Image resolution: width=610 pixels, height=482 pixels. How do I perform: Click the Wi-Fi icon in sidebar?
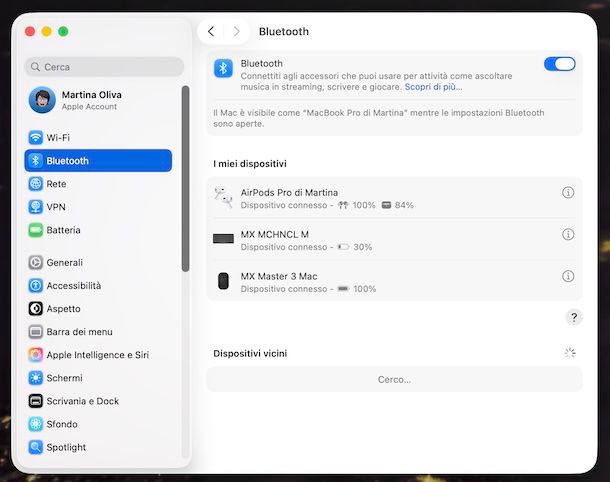35,137
